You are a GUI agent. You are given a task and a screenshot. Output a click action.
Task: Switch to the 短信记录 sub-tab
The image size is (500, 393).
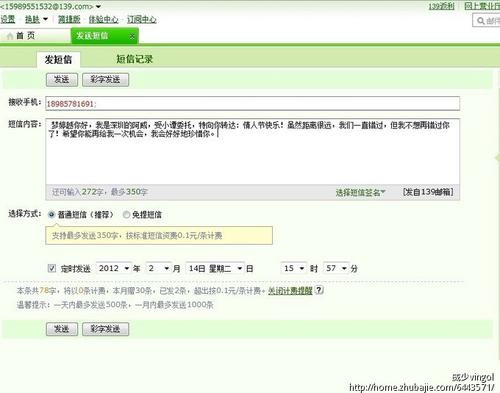point(135,59)
